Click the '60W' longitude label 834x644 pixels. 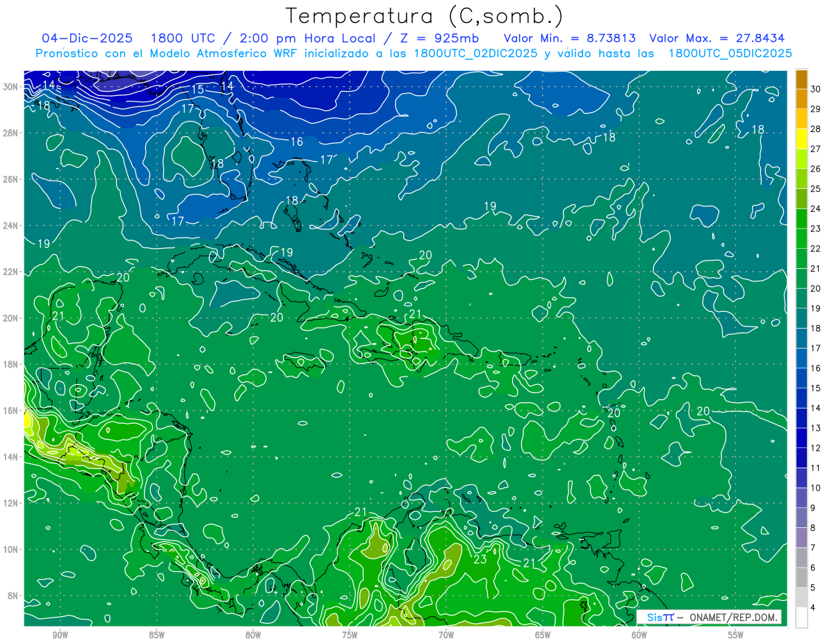(639, 635)
